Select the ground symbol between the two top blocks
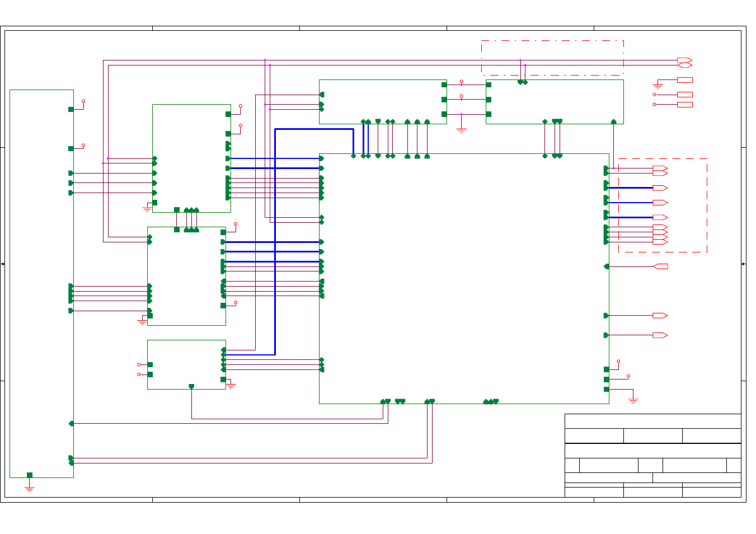 click(461, 130)
